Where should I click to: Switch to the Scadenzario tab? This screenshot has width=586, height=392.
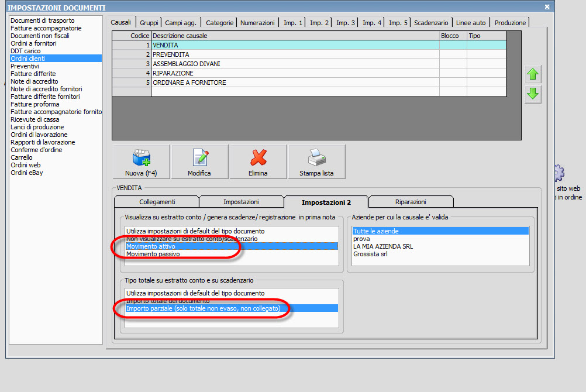431,23
